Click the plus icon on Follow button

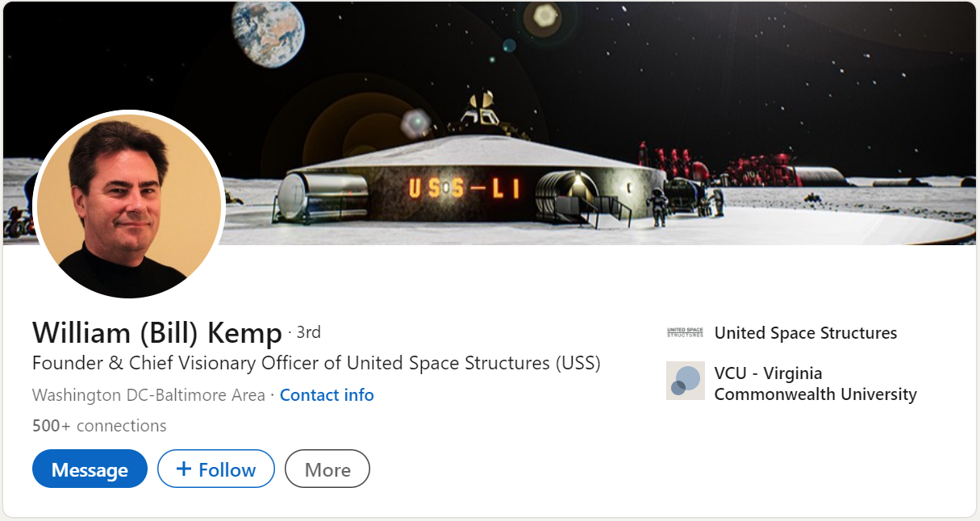(184, 469)
